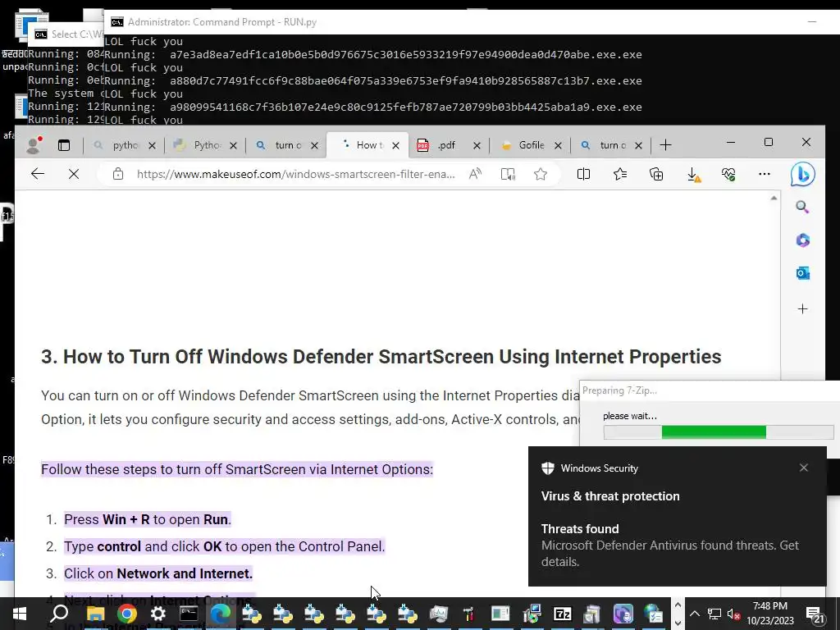Open Edge Settings and more menu
The width and height of the screenshot is (840, 630).
(x=765, y=174)
